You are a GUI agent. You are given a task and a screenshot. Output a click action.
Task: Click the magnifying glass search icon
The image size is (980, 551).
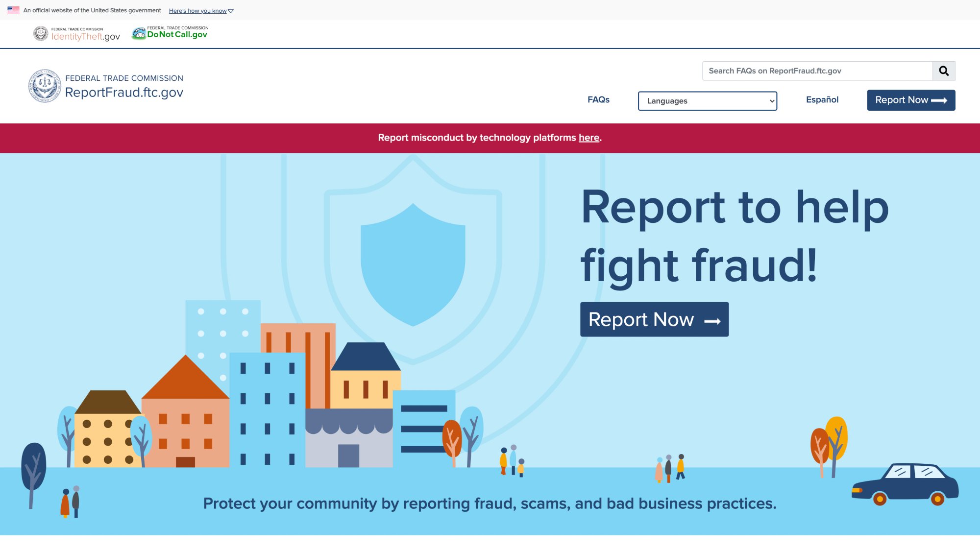pos(944,71)
